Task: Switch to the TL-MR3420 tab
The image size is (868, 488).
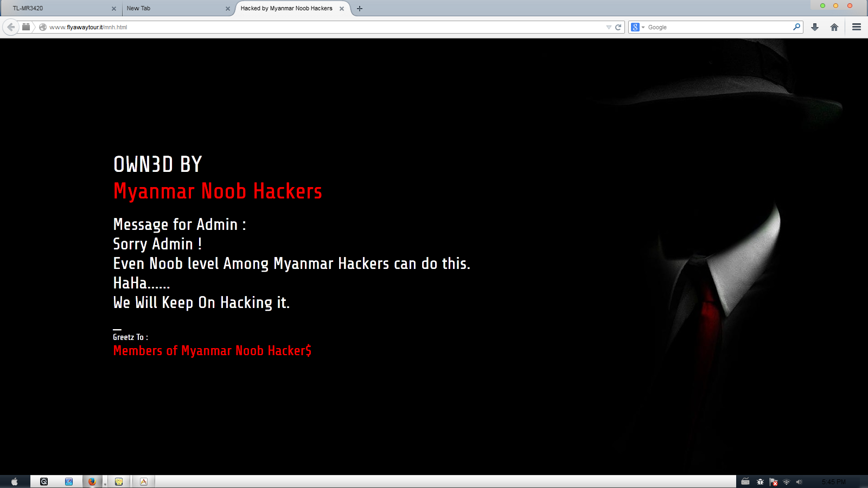Action: [60, 8]
